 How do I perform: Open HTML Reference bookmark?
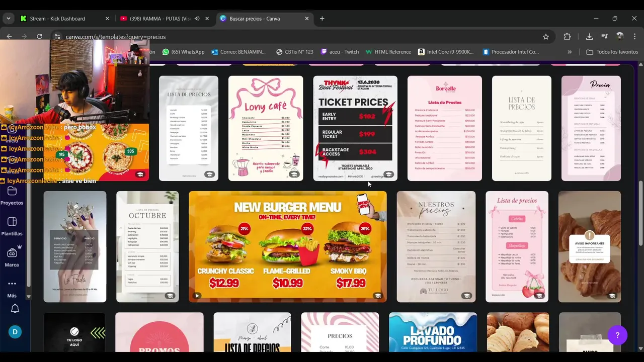[x=388, y=52]
